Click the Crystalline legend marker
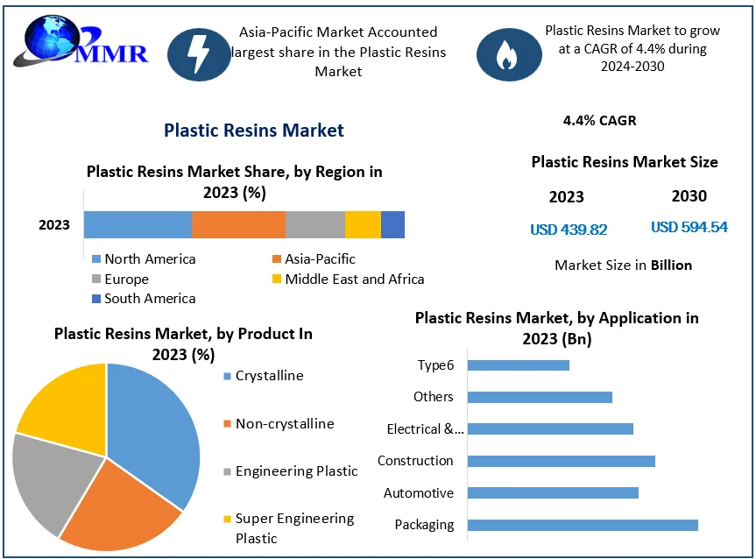 (x=228, y=376)
